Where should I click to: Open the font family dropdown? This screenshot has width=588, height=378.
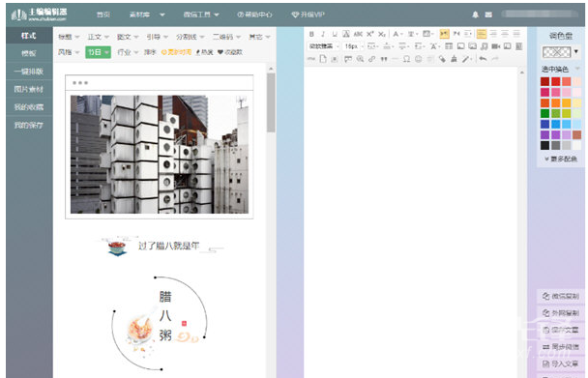click(x=323, y=46)
